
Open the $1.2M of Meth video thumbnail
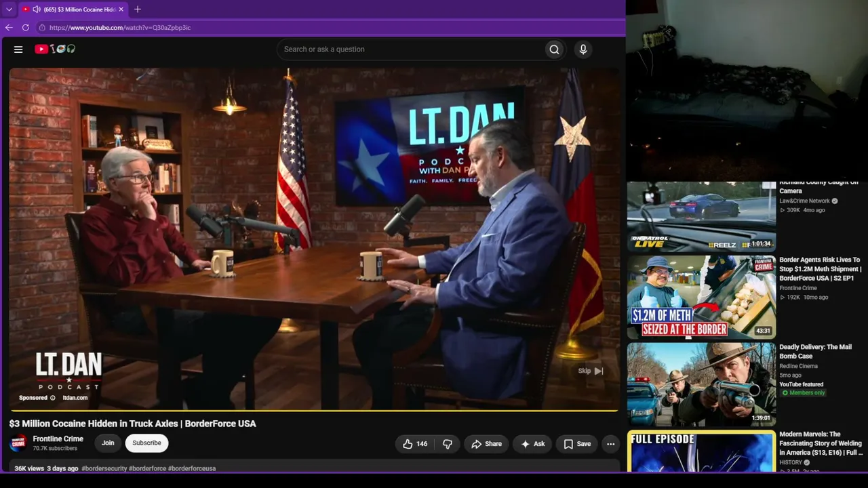pos(701,298)
